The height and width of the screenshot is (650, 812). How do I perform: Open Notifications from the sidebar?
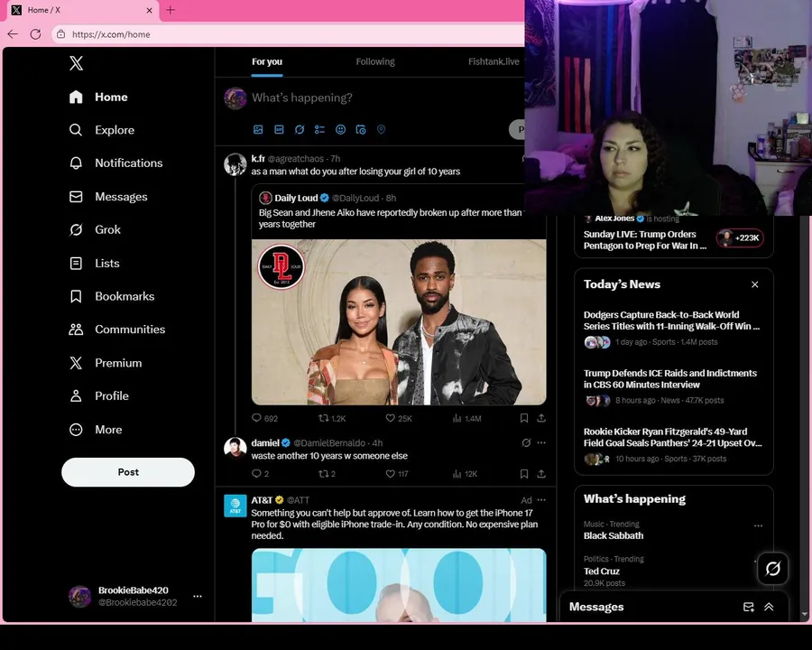coord(116,162)
